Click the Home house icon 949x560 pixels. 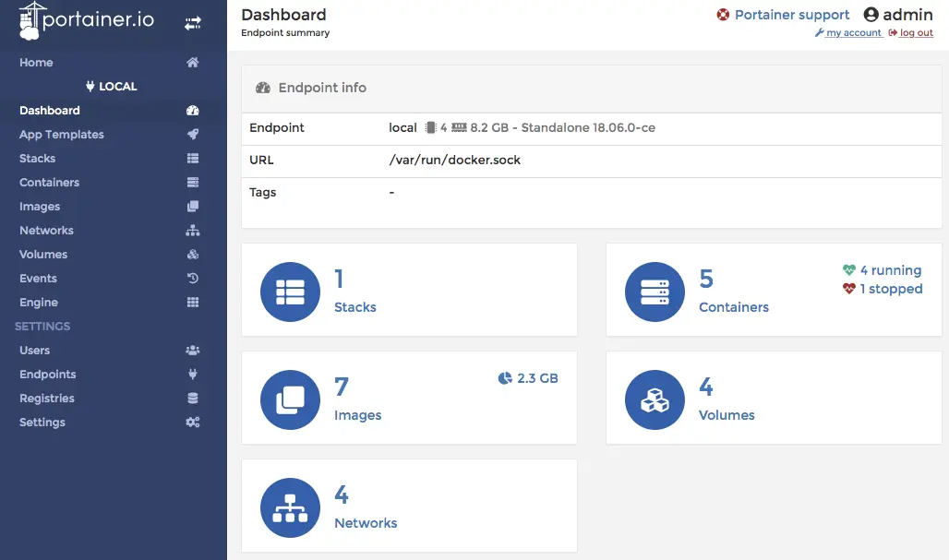coord(192,63)
